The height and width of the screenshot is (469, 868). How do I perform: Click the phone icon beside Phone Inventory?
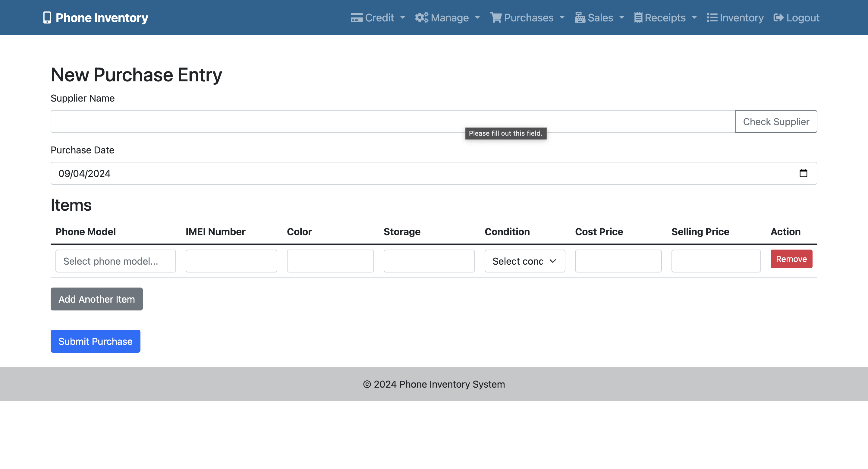pos(47,17)
